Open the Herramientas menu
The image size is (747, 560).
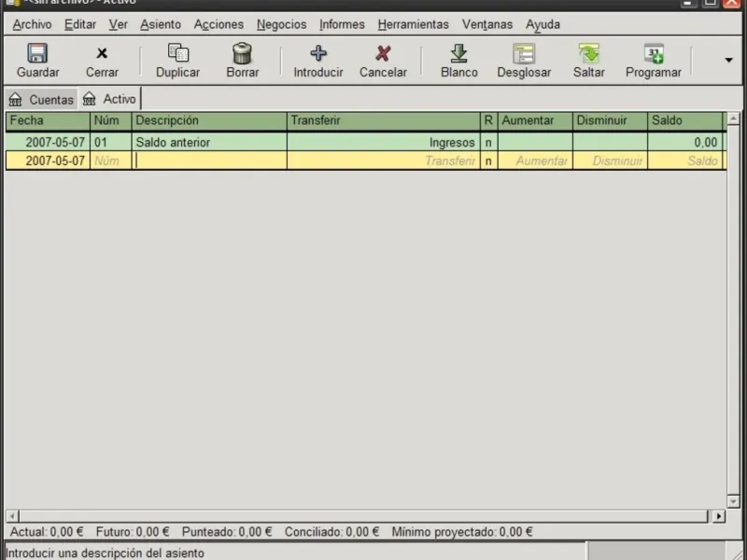[x=413, y=24]
